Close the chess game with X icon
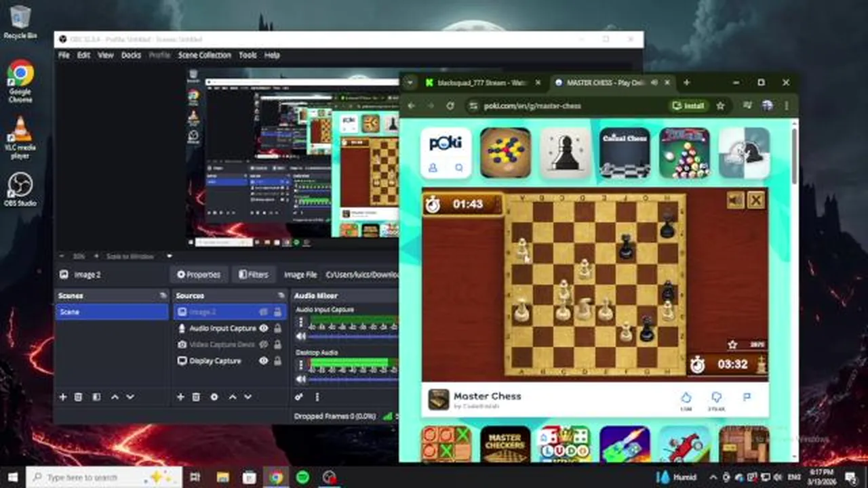This screenshot has width=868, height=488. [756, 200]
